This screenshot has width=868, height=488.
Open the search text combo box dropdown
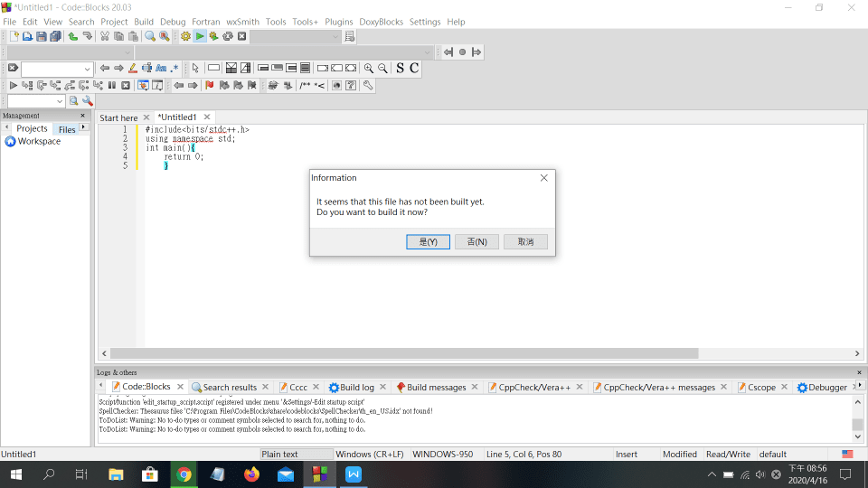click(x=87, y=69)
